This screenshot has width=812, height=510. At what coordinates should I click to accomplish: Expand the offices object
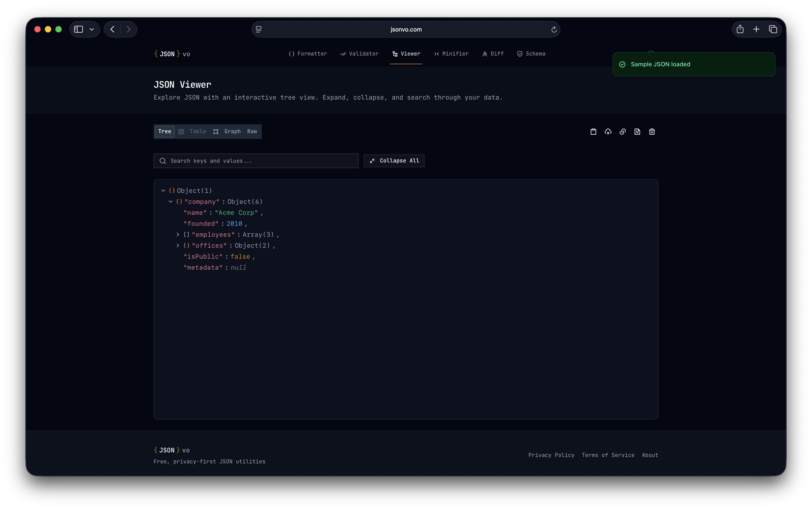click(x=178, y=245)
